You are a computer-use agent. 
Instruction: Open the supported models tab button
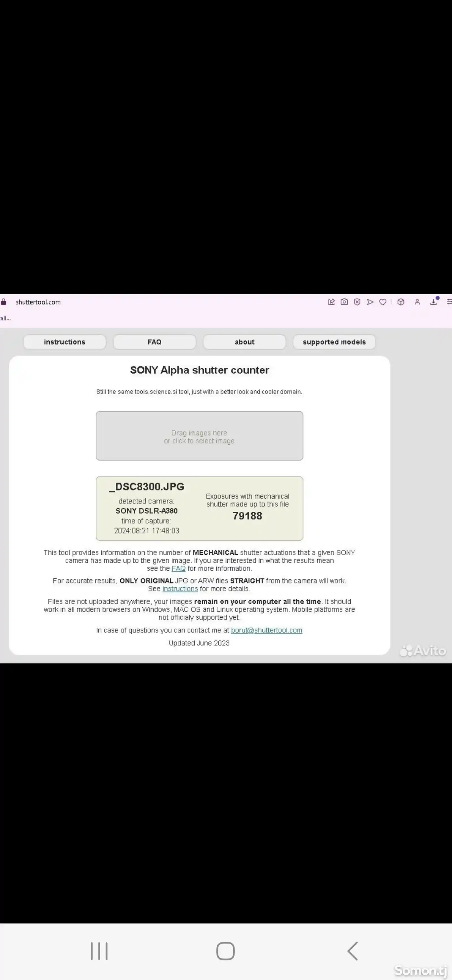point(334,342)
